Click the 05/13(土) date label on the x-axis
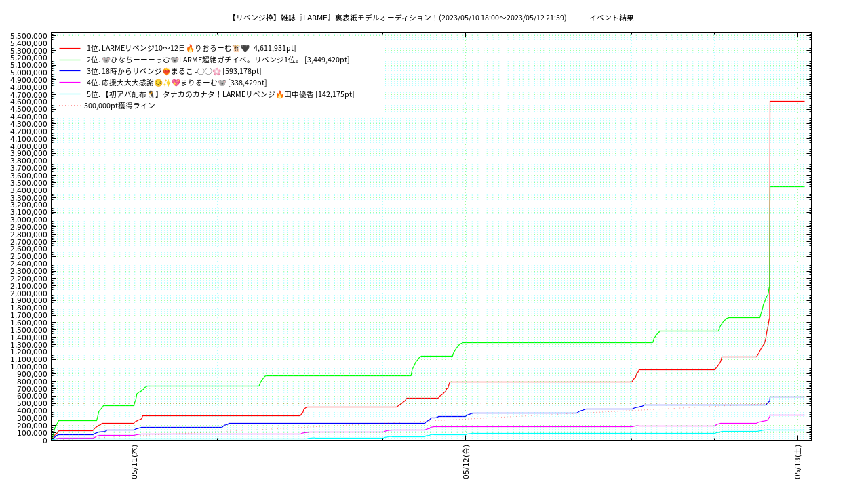The height and width of the screenshot is (488, 868). pos(797,462)
